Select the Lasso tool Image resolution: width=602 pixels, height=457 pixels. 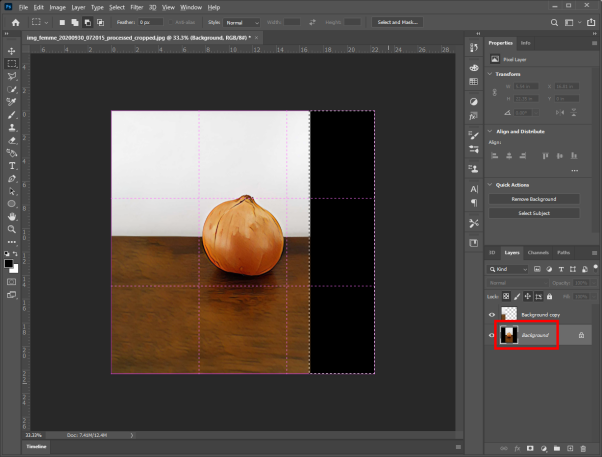12,76
